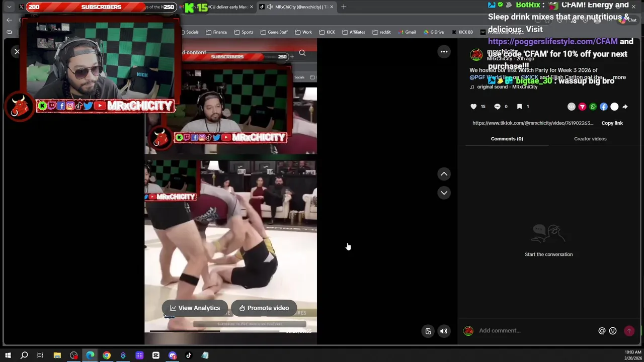The image size is (644, 362).
Task: Open Google Chrome from the taskbar
Action: 107,355
